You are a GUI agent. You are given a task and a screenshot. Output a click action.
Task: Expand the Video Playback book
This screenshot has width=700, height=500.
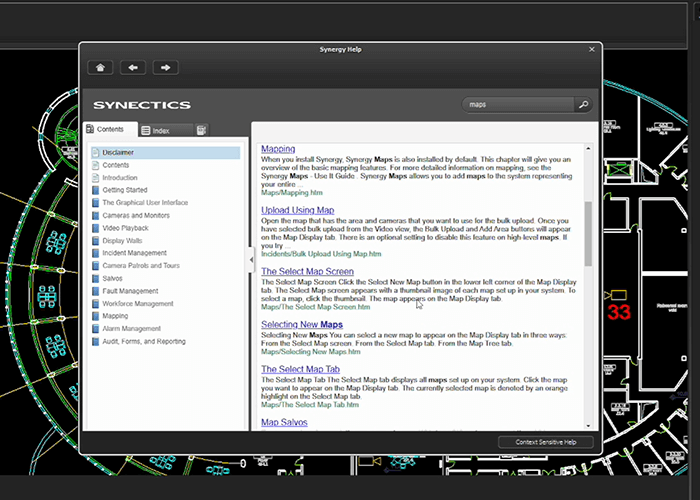[x=125, y=228]
